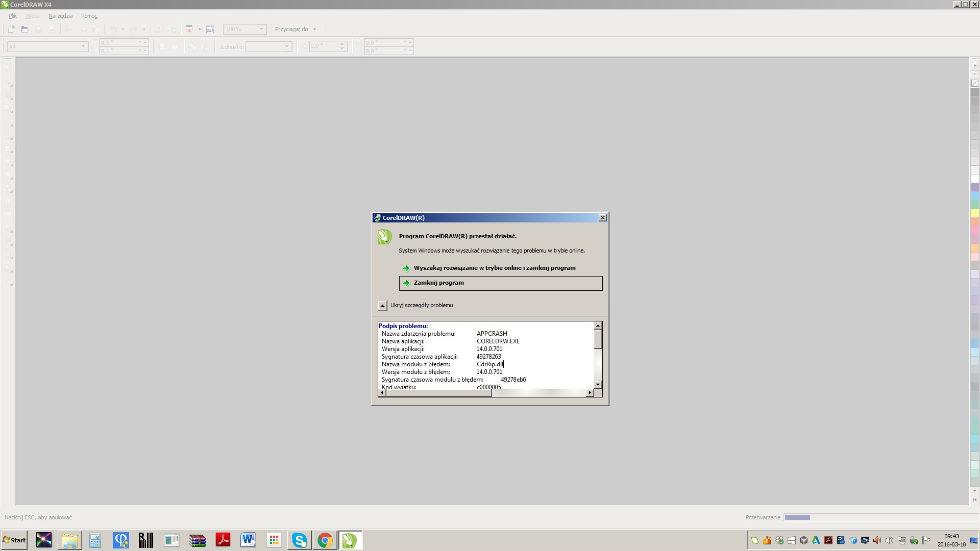
Task: Click down arrow of problem details scrollbar
Action: [598, 385]
